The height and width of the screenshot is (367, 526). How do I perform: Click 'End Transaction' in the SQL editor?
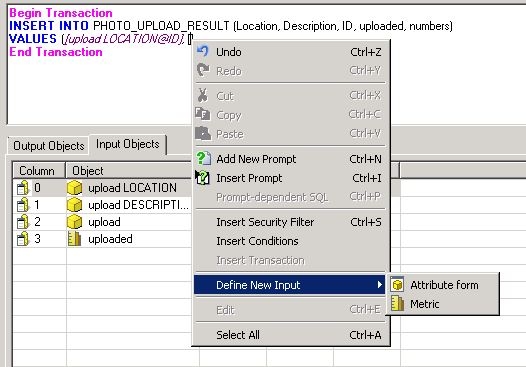[x=56, y=52]
